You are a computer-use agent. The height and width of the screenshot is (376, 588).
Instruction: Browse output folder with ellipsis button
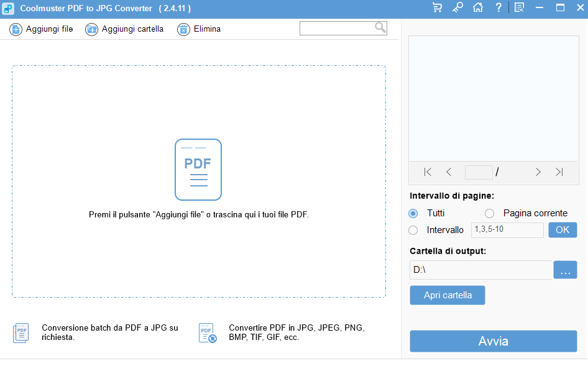click(565, 270)
